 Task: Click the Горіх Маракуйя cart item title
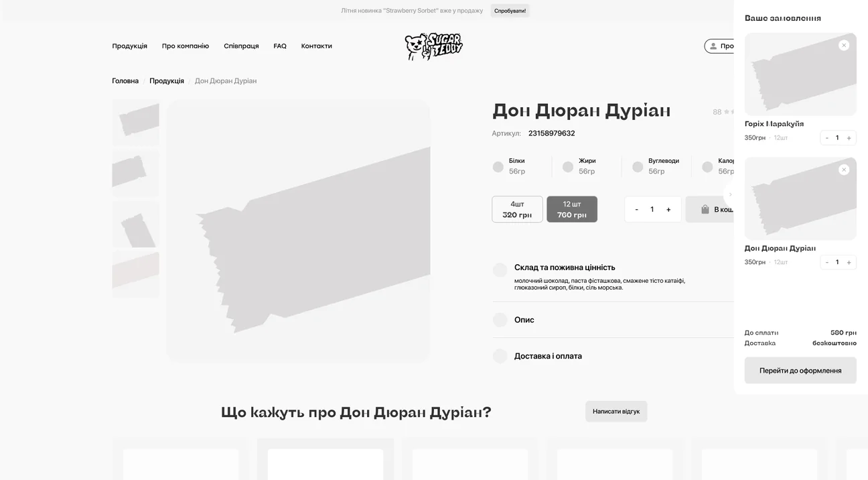click(x=774, y=124)
